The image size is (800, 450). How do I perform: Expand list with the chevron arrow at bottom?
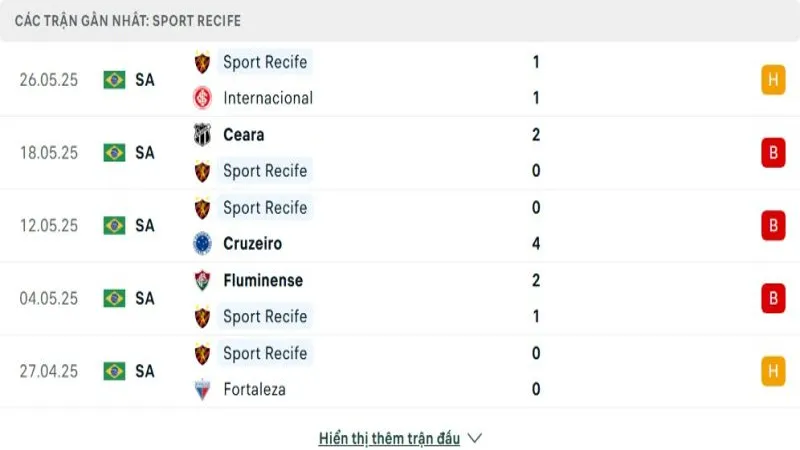point(475,438)
